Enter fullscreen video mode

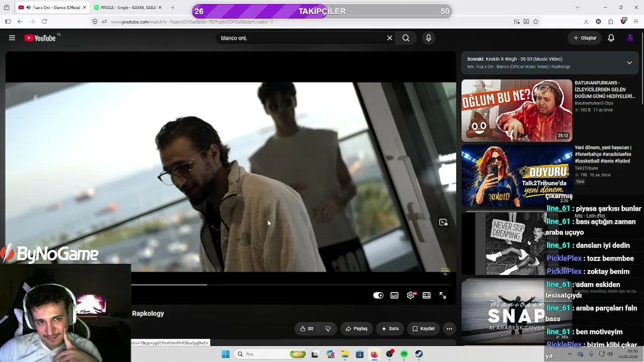point(443,296)
